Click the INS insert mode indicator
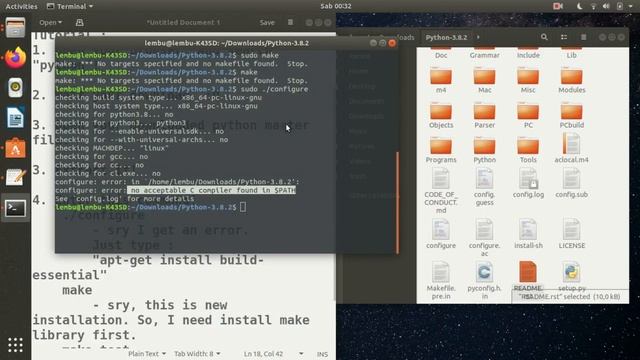This screenshot has height=360, width=640. click(x=322, y=354)
